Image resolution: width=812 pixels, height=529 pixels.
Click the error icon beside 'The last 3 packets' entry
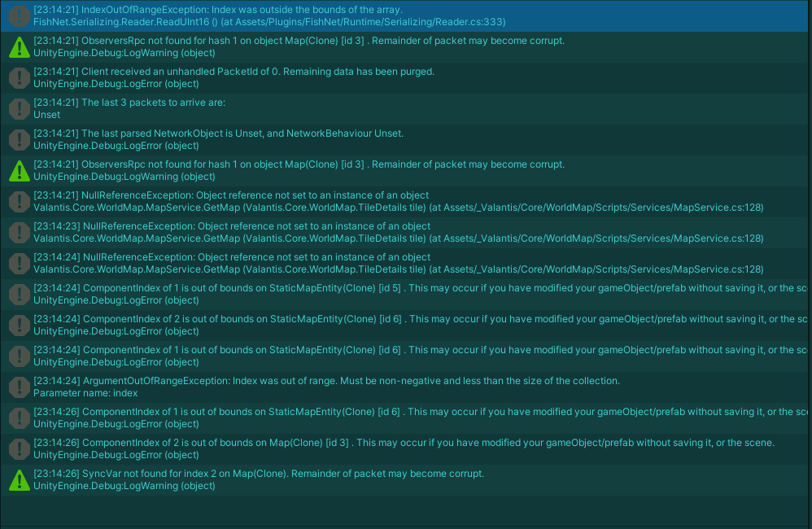click(19, 108)
